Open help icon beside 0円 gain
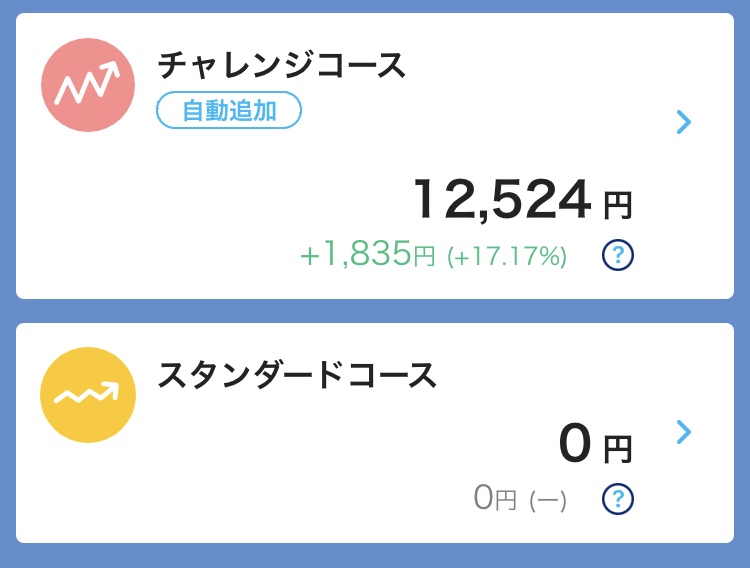750x568 pixels. pos(618,499)
